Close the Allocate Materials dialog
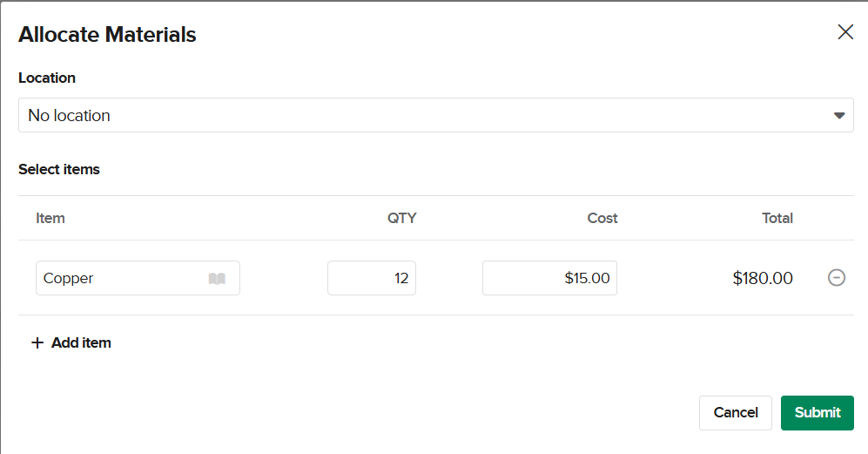This screenshot has width=868, height=454. [844, 32]
